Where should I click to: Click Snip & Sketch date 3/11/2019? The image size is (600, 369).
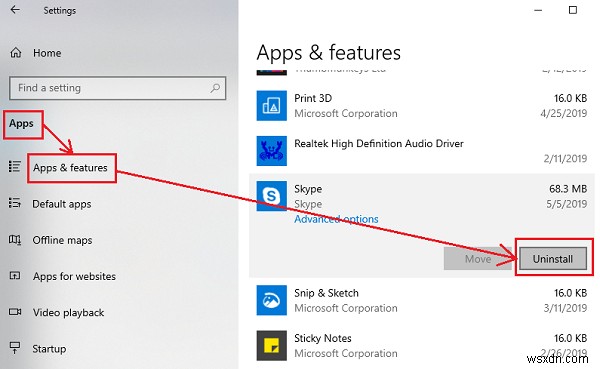coord(565,308)
